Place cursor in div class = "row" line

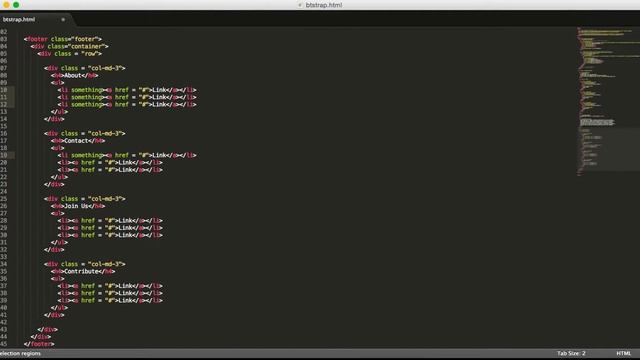pos(69,54)
